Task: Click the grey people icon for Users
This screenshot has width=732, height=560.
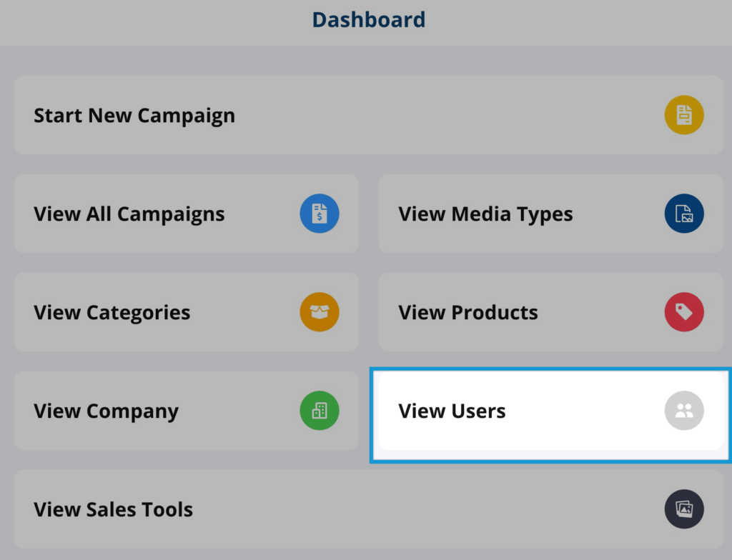Action: pyautogui.click(x=684, y=410)
